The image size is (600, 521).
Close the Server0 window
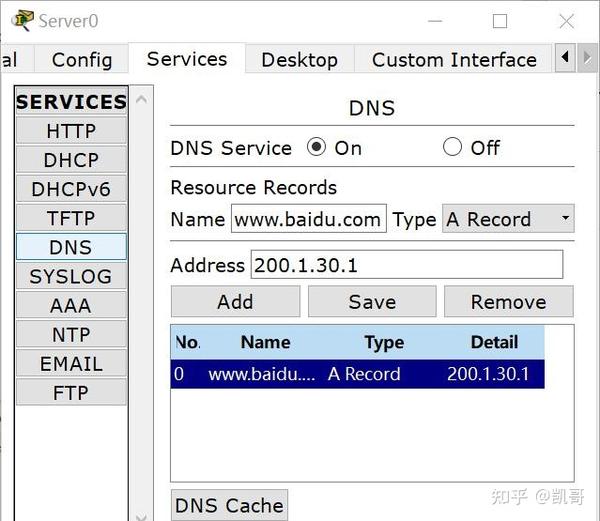566,21
